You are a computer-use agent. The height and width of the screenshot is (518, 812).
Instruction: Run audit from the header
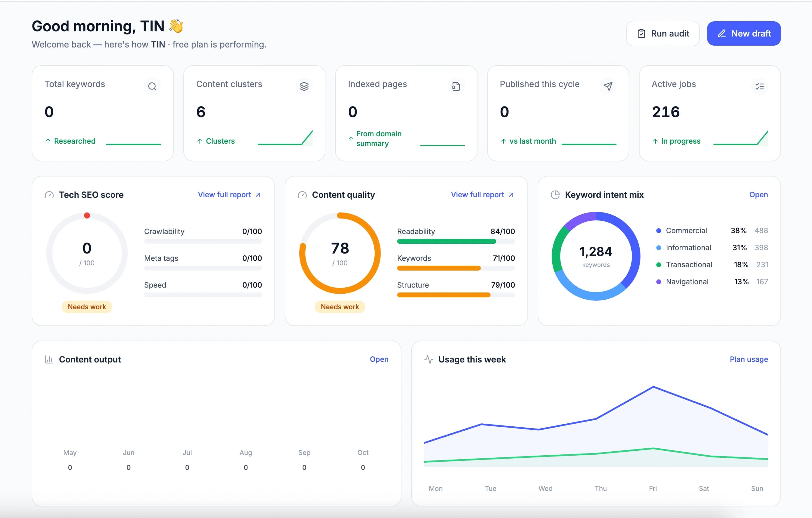663,33
